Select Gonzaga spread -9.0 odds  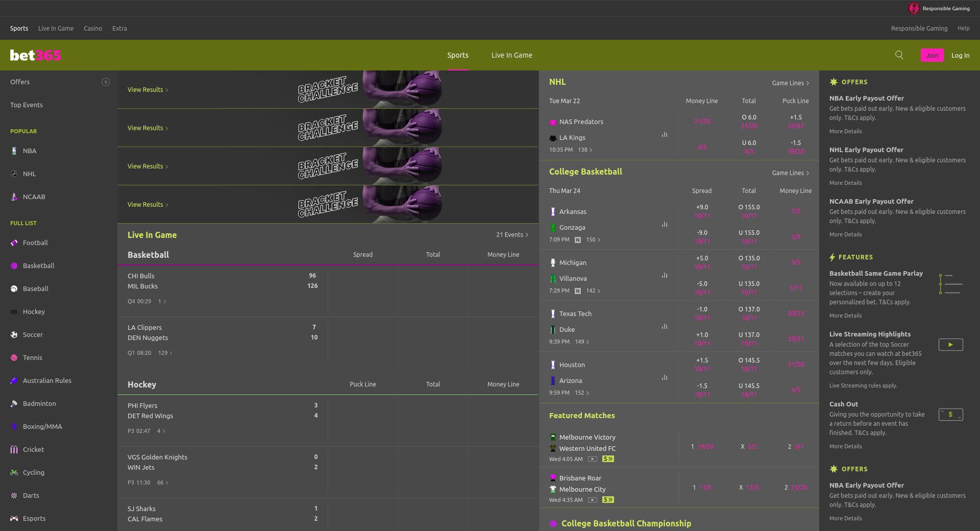(702, 237)
